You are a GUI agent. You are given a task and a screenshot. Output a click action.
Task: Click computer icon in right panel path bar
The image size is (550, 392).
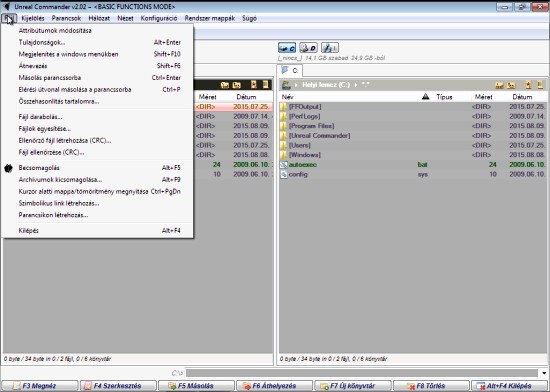[286, 85]
